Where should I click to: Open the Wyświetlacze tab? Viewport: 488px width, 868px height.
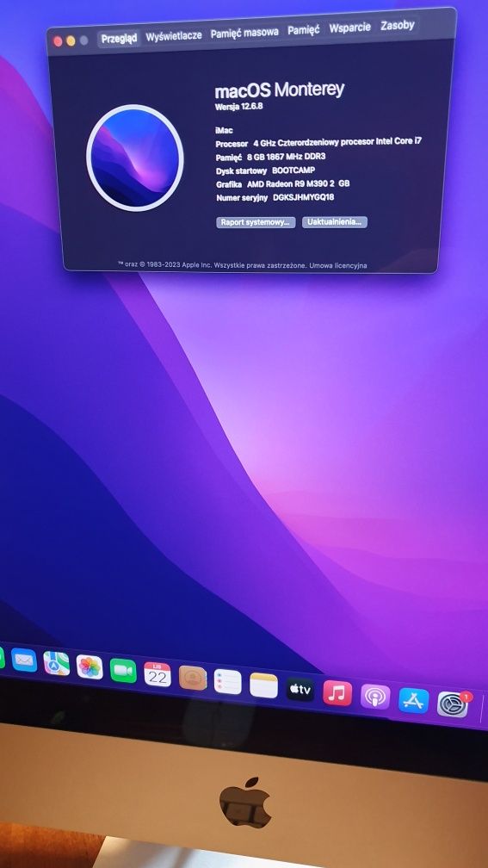[x=174, y=36]
